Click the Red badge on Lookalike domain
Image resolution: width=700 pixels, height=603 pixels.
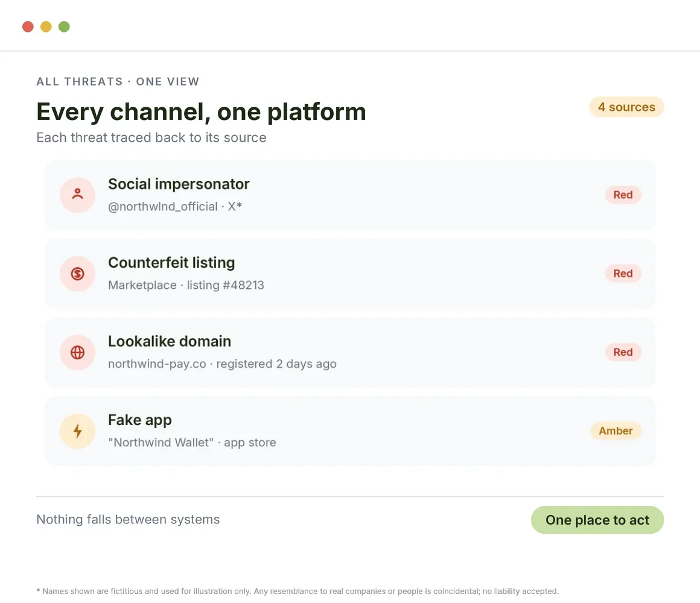click(x=623, y=352)
